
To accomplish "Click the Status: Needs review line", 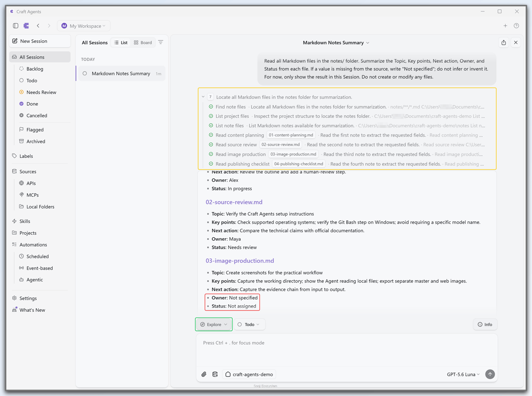I will pyautogui.click(x=234, y=247).
